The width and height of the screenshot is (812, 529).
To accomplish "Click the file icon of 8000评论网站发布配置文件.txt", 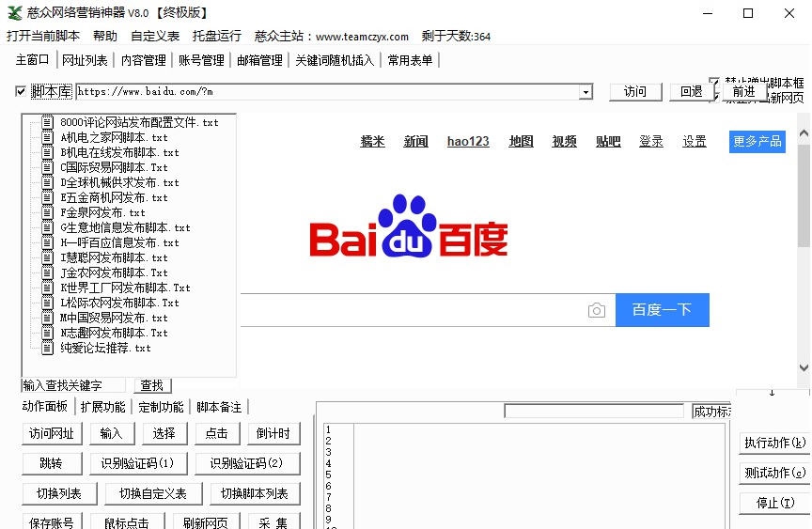I will [x=47, y=122].
